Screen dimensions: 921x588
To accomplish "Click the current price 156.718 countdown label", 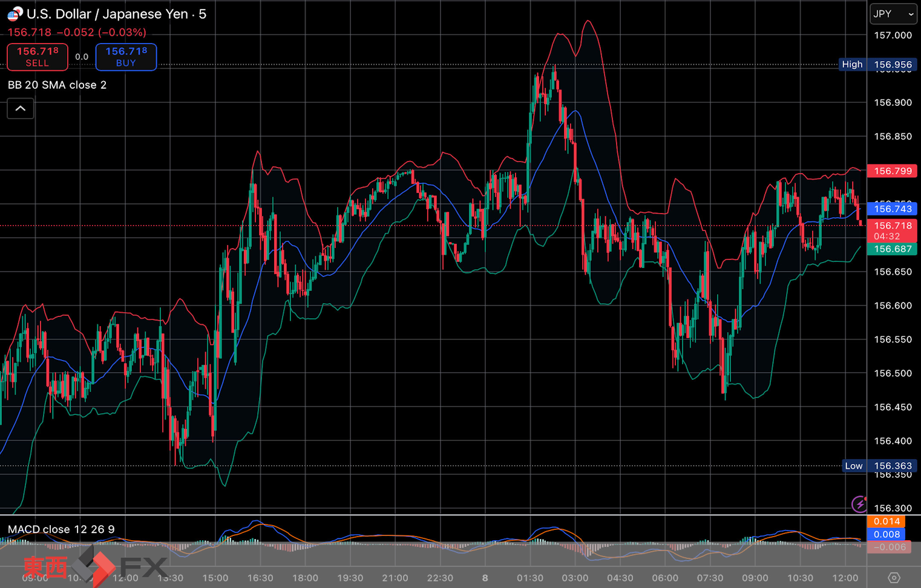I will point(893,230).
